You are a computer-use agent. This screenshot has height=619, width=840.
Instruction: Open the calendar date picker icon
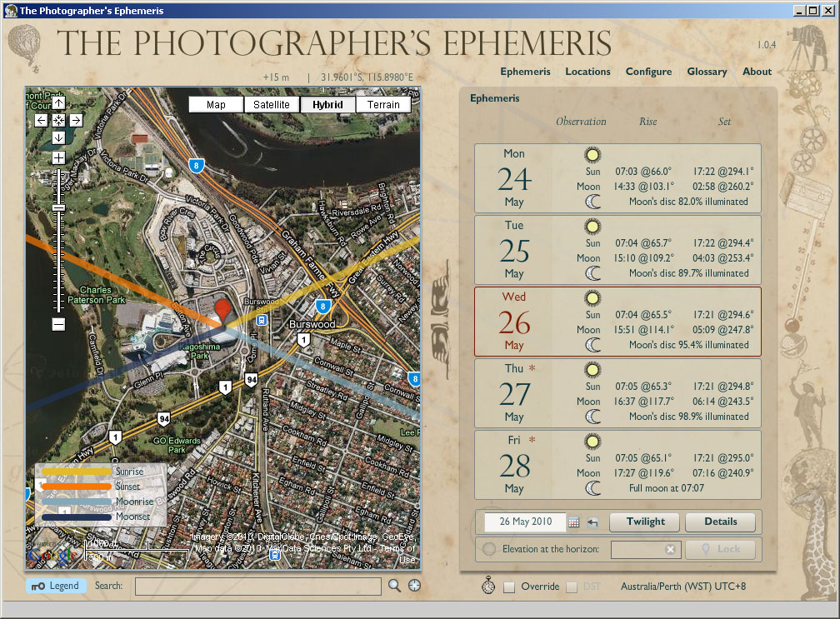coord(573,522)
